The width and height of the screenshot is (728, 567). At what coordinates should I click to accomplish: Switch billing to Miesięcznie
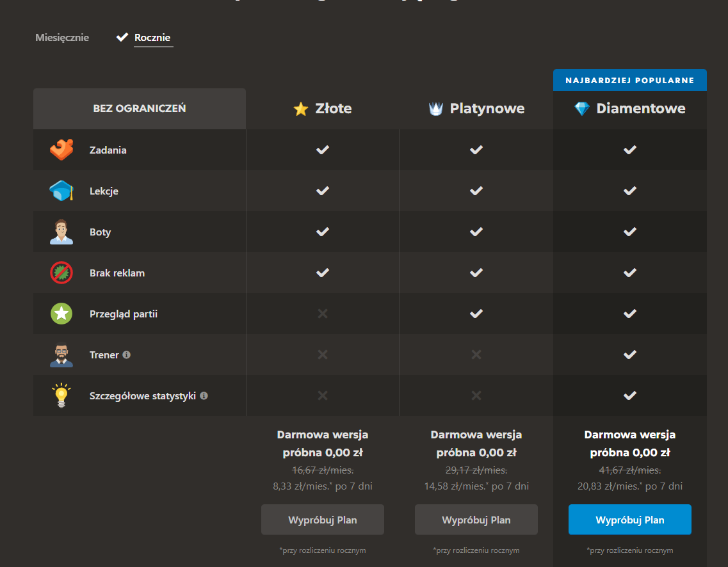point(62,38)
